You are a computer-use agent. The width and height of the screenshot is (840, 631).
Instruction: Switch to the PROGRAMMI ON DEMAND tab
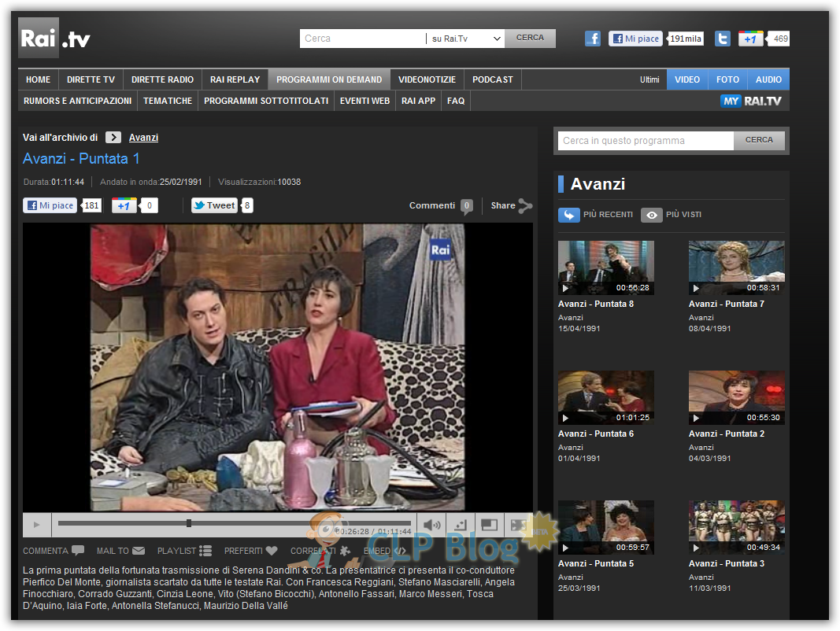coord(329,79)
